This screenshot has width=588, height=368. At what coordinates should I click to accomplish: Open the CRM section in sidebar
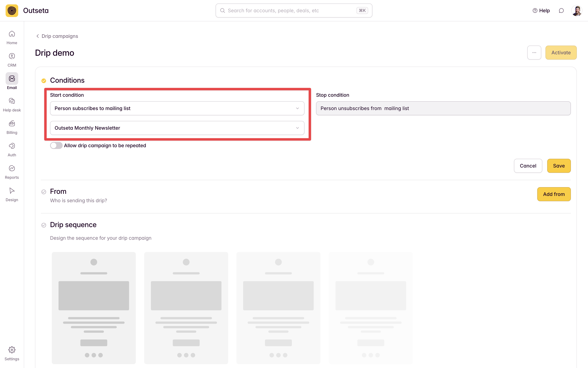coord(12,60)
